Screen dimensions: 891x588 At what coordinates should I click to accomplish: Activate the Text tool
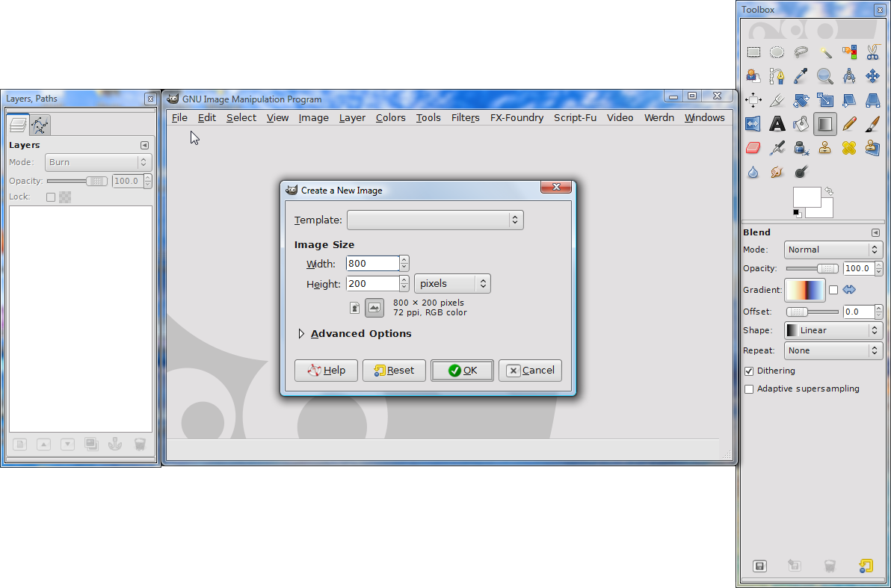pyautogui.click(x=777, y=123)
